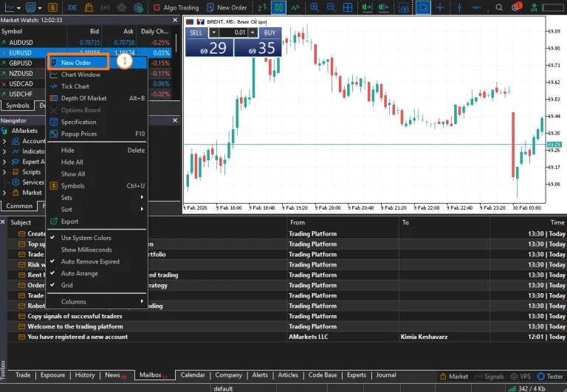Click the lot volume 0.01 field
The width and height of the screenshot is (567, 392).
click(233, 32)
